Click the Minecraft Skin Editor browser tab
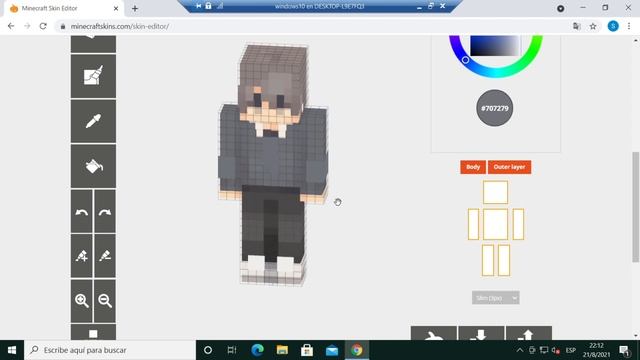Image resolution: width=640 pixels, height=360 pixels. click(x=63, y=8)
